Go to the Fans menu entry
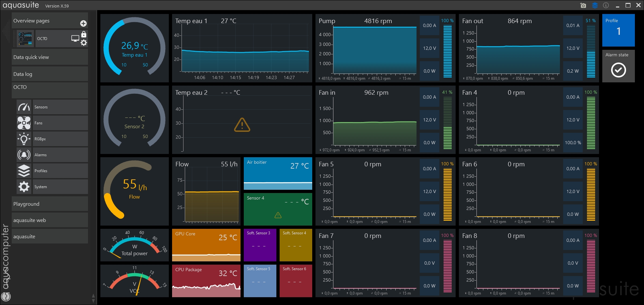This screenshot has width=644, height=305. tap(60, 123)
